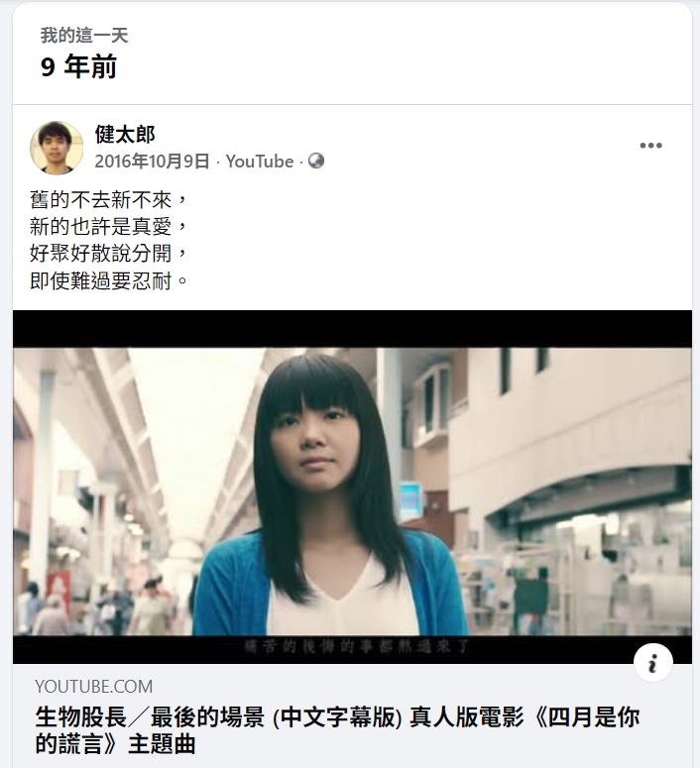Select the 我的這一天 memories header
The width and height of the screenshot is (700, 768).
(84, 36)
